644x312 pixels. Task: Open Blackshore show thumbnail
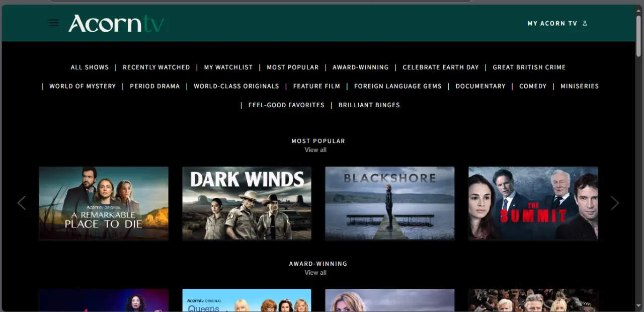[390, 203]
